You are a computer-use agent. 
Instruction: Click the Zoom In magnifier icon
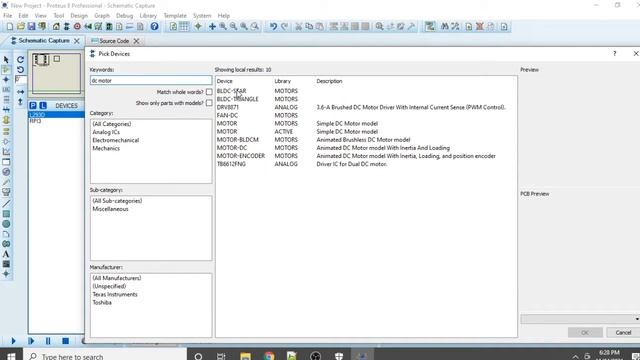point(223,27)
